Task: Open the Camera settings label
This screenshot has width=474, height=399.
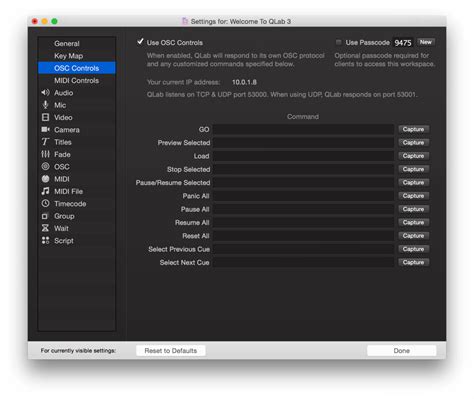Action: [x=67, y=130]
